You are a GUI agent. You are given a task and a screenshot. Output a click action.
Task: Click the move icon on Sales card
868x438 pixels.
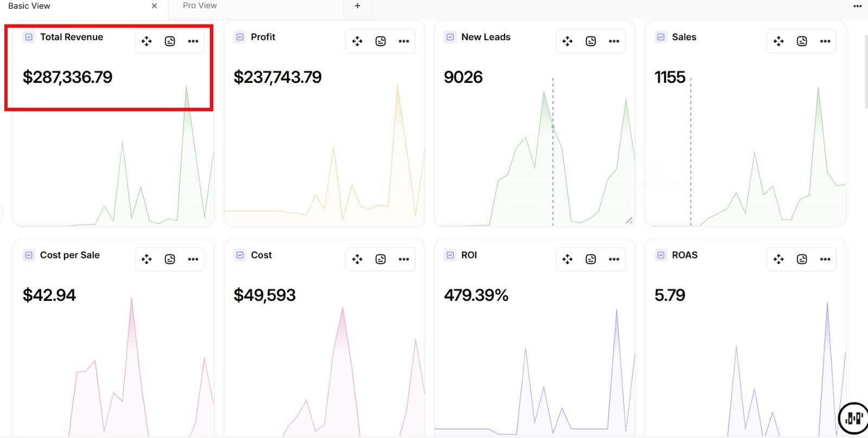coord(778,41)
